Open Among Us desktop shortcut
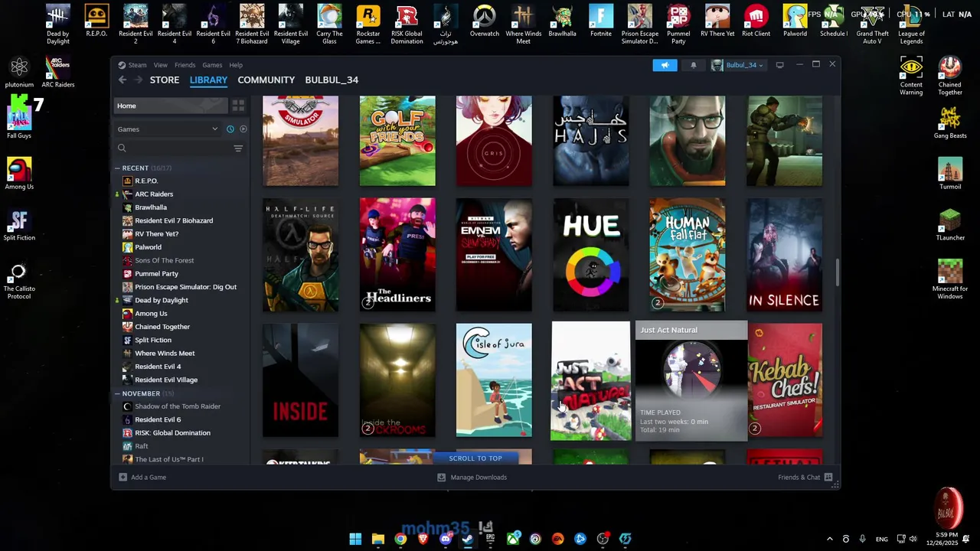Viewport: 980px width, 551px height. click(x=19, y=174)
